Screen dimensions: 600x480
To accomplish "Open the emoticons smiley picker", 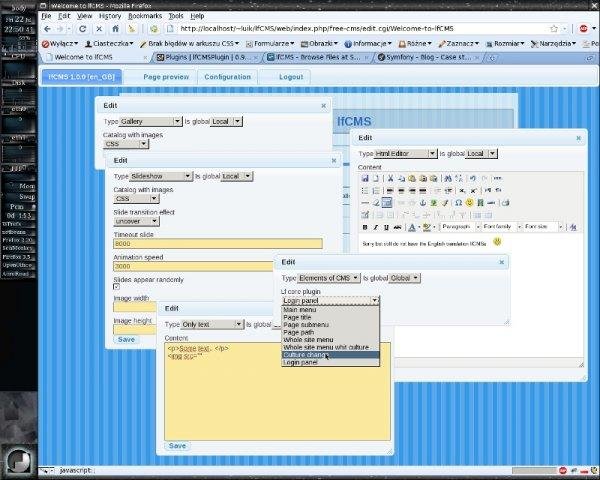I will pyautogui.click(x=469, y=202).
